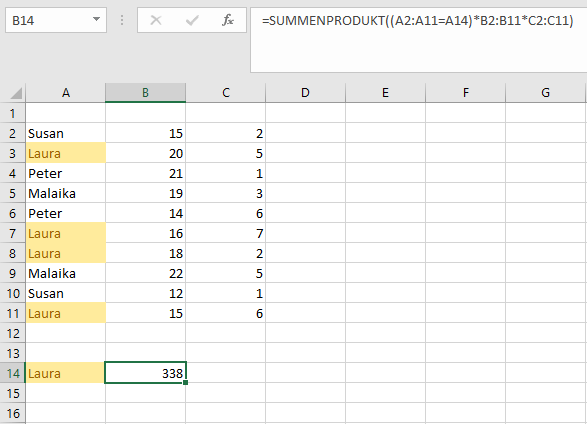Select row 14 header
Viewport: 587px width, 424px height.
click(x=13, y=373)
